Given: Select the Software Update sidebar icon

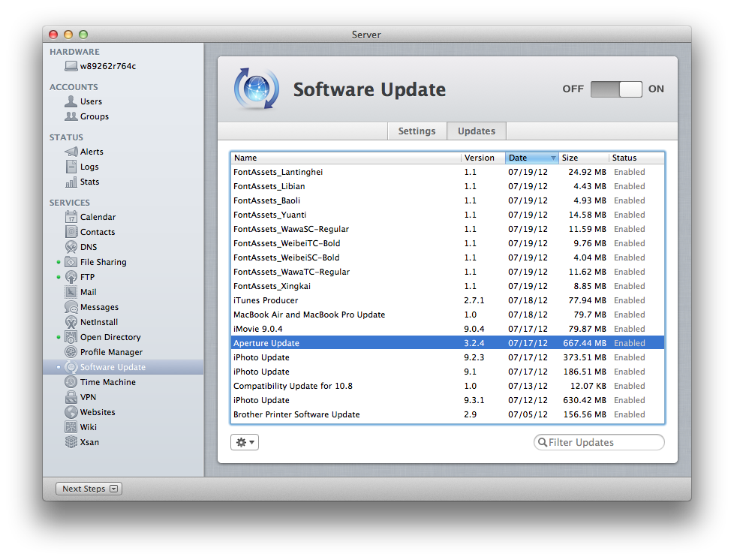Looking at the screenshot, I should coord(71,367).
